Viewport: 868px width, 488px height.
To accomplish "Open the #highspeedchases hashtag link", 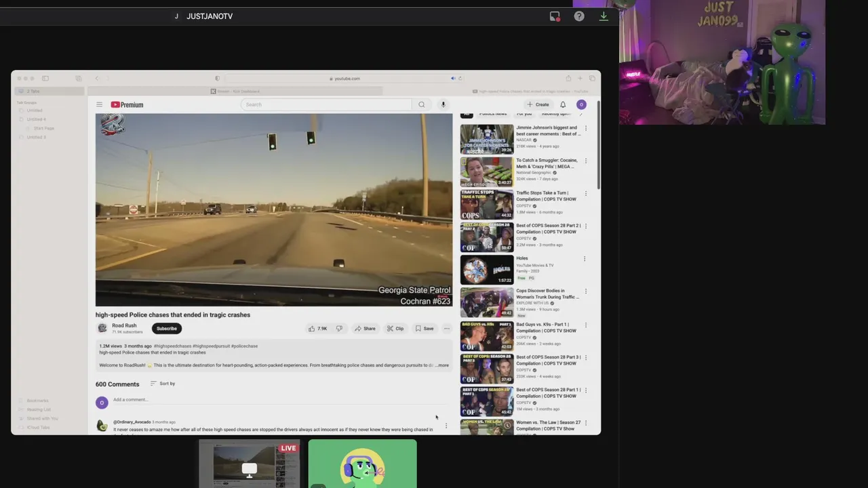I will 172,346.
